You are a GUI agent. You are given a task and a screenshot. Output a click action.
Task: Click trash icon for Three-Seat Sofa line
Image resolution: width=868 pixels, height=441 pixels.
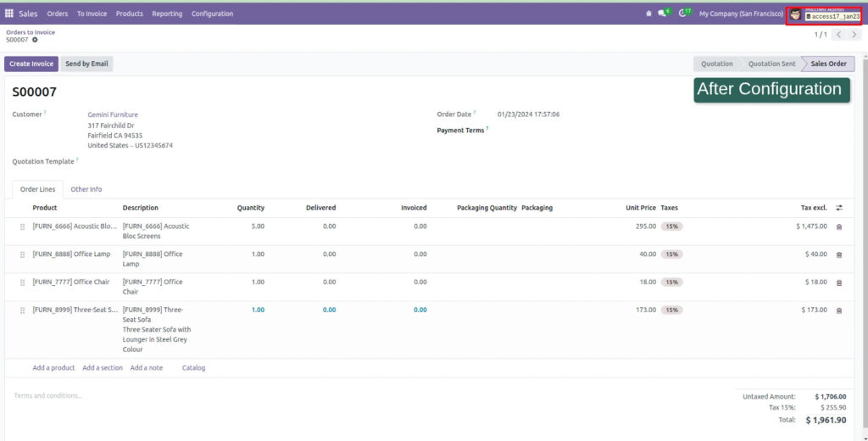[x=839, y=310]
